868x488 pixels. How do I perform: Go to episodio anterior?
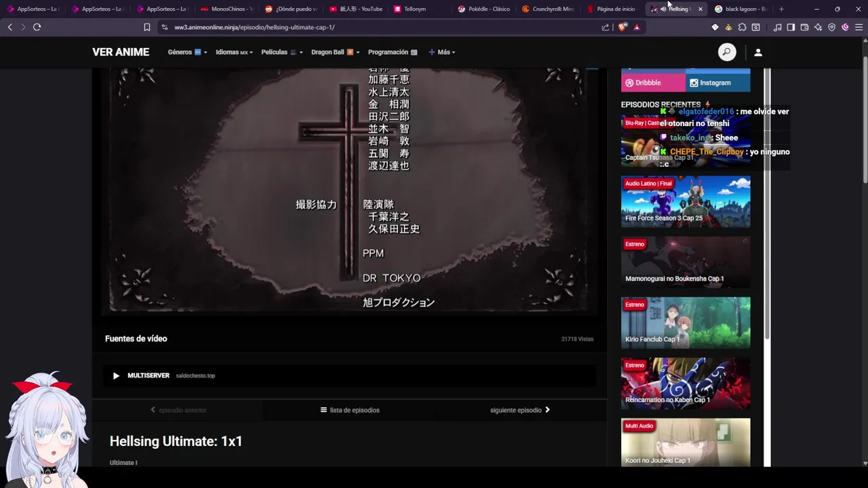[178, 410]
